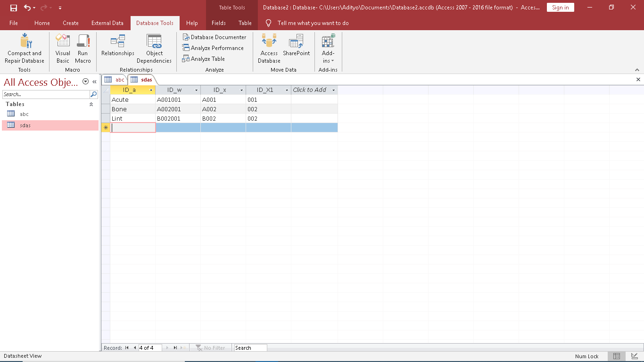The height and width of the screenshot is (362, 644).
Task: Expand the ID_a column filter dropdown
Action: [x=151, y=90]
